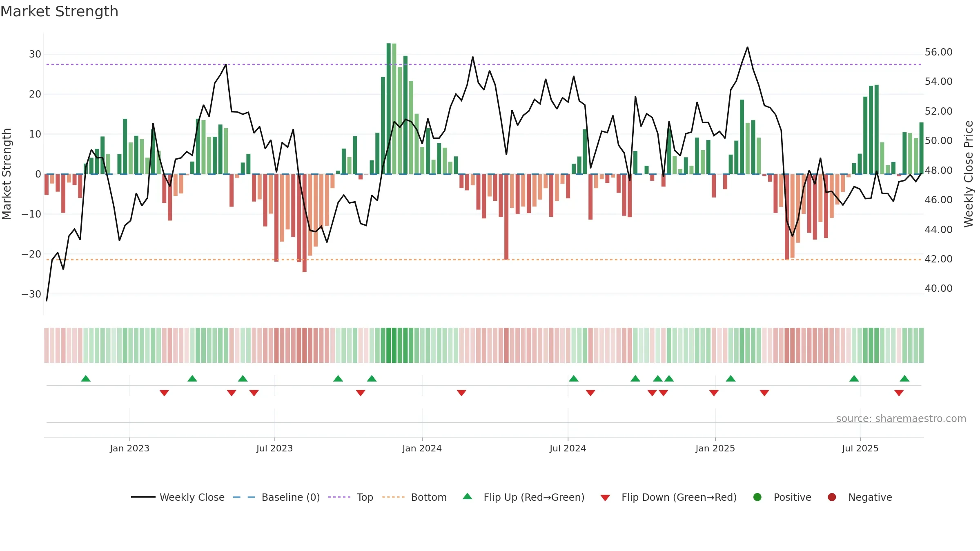Toggle Flip Up (Red→Green) legend entry
The height and width of the screenshot is (551, 980).
coord(523,497)
